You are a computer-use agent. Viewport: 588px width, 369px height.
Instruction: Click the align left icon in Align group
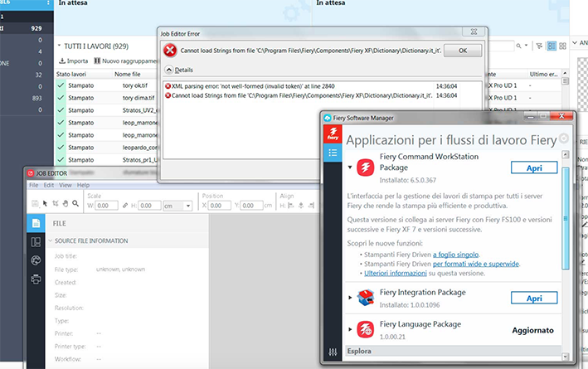click(291, 206)
